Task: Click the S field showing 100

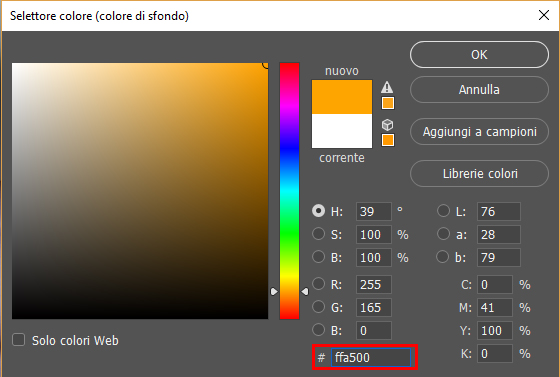Action: coord(374,235)
